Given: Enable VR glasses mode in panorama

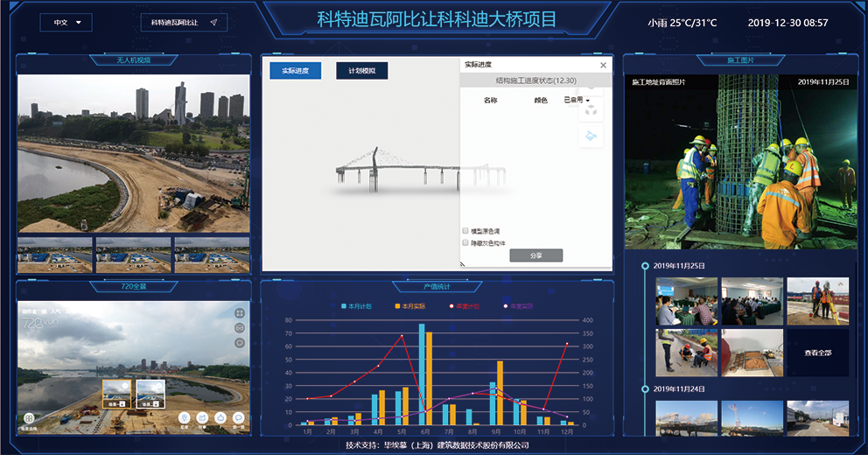Looking at the screenshot, I should pyautogui.click(x=239, y=327).
